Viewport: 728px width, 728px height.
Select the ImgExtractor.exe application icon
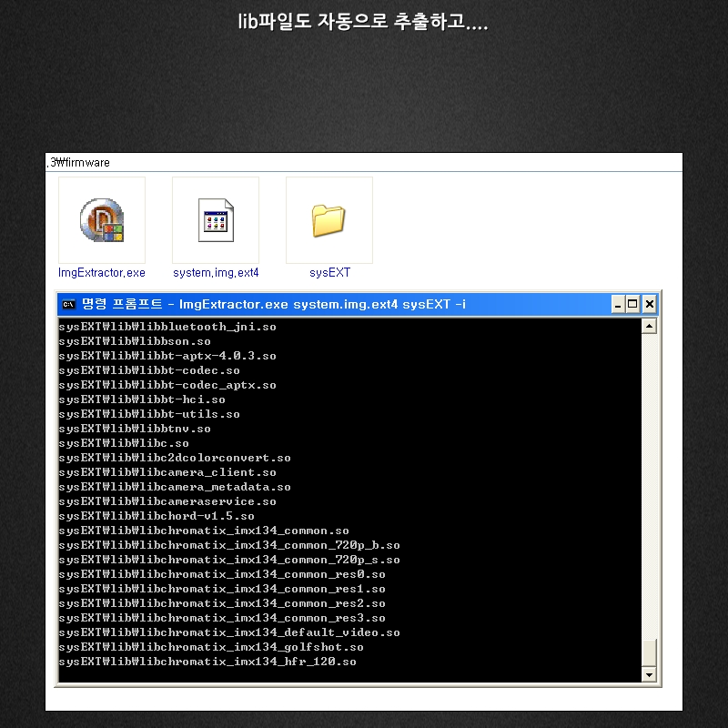click(101, 221)
